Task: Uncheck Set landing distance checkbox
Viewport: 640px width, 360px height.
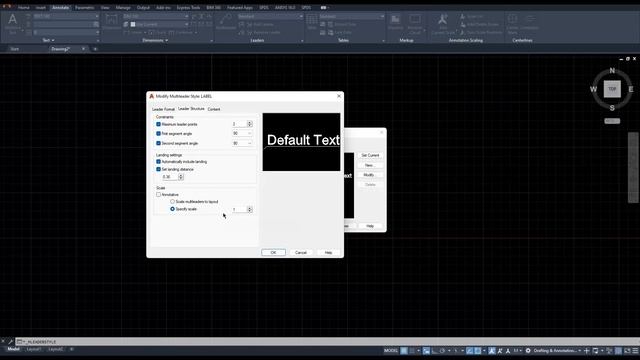Action: coord(158,169)
